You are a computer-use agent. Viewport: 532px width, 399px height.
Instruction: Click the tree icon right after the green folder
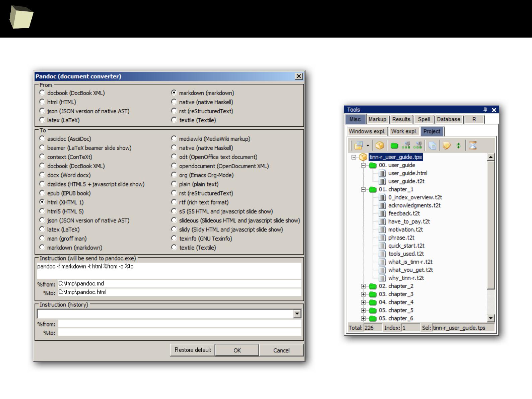pyautogui.click(x=406, y=146)
